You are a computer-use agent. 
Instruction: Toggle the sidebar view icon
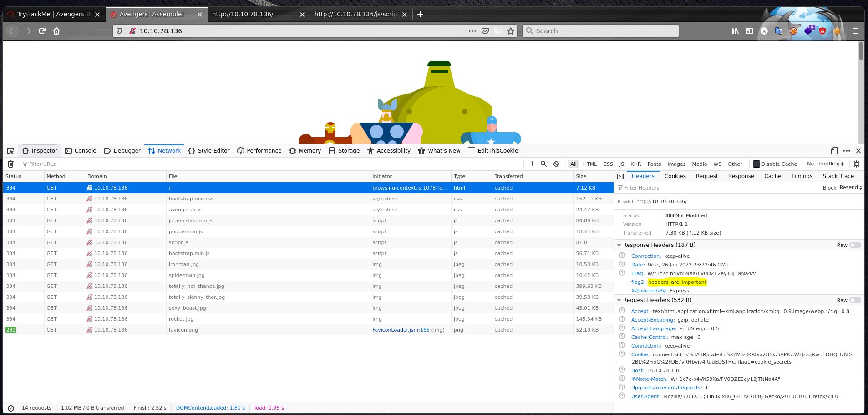(x=750, y=31)
